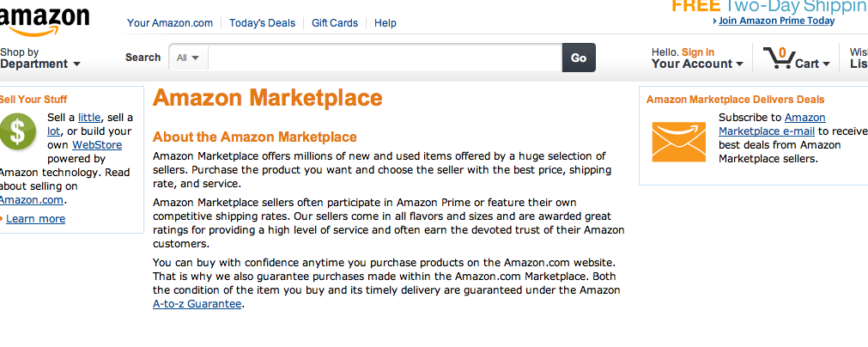Click Join Amazon Prime Today link

[x=776, y=21]
